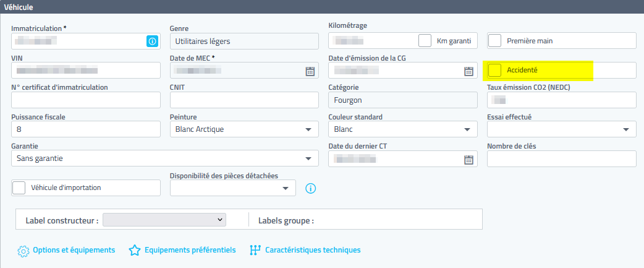Click the Véhicule section header
The image size is (644, 268).
click(x=322, y=7)
